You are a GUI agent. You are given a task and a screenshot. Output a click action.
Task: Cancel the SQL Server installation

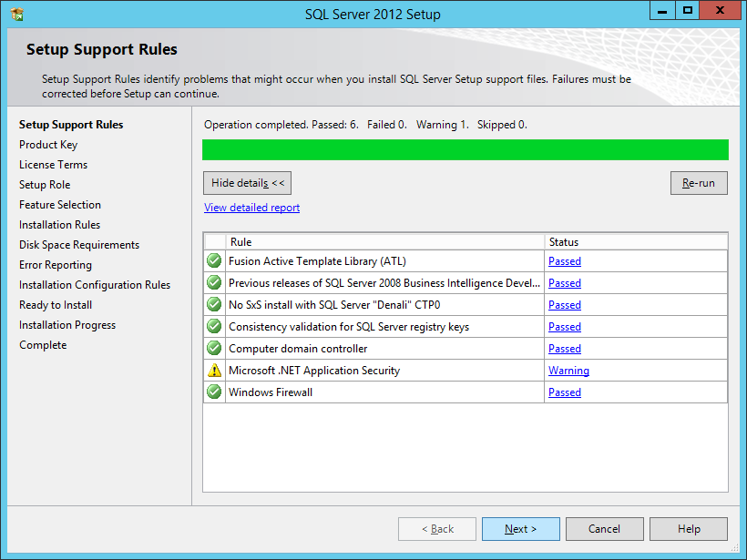(604, 528)
